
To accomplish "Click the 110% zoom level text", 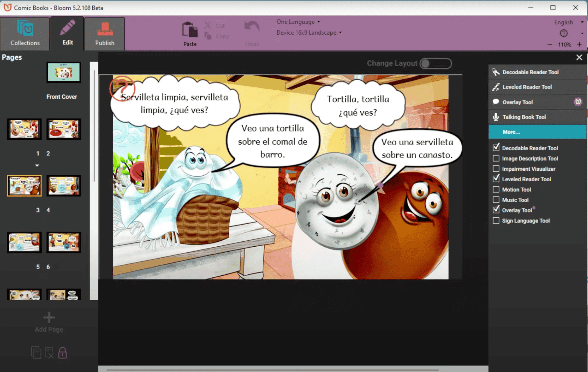I will [564, 44].
